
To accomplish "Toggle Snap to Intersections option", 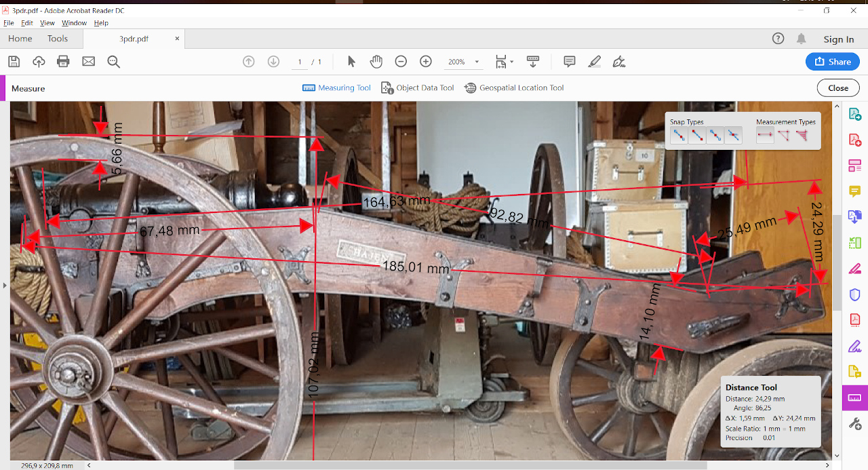I will pyautogui.click(x=733, y=136).
